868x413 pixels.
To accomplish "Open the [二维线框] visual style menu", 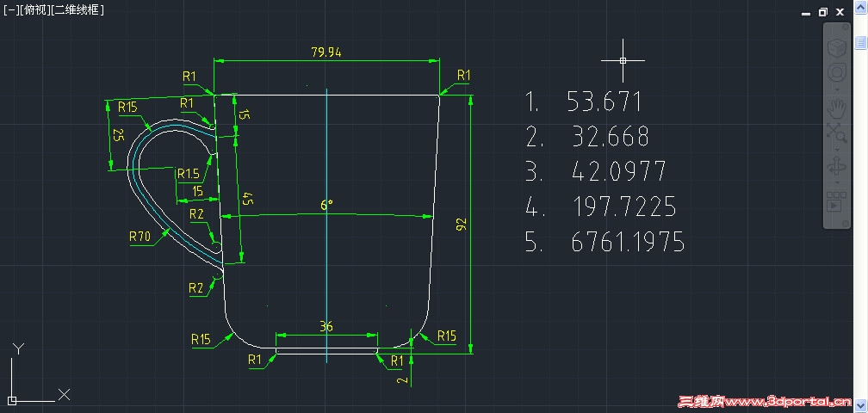I will (77, 9).
